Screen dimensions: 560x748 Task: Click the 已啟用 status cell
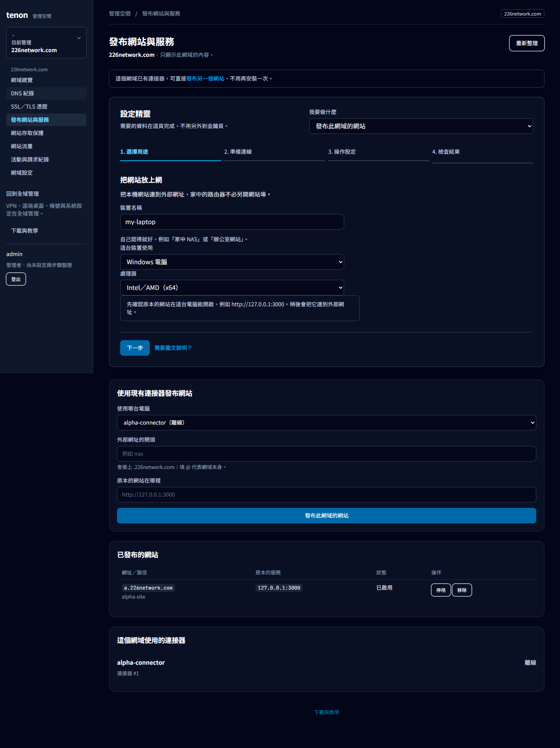point(384,588)
